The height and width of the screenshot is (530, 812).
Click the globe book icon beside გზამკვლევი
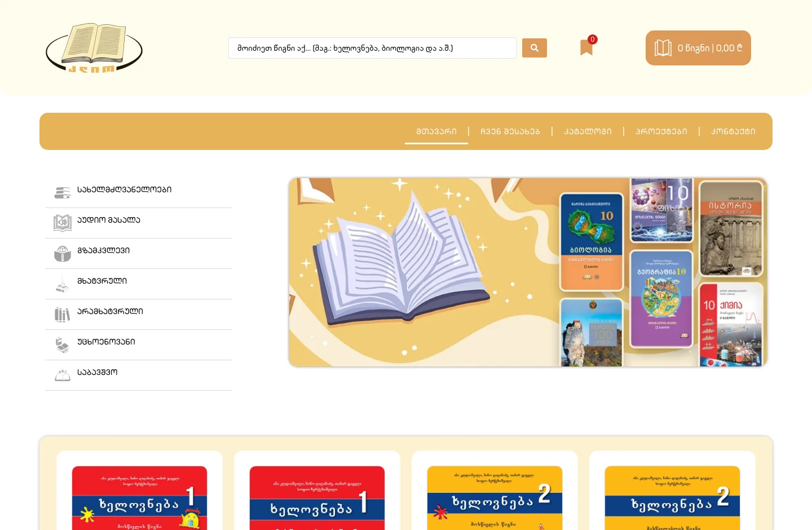(63, 254)
